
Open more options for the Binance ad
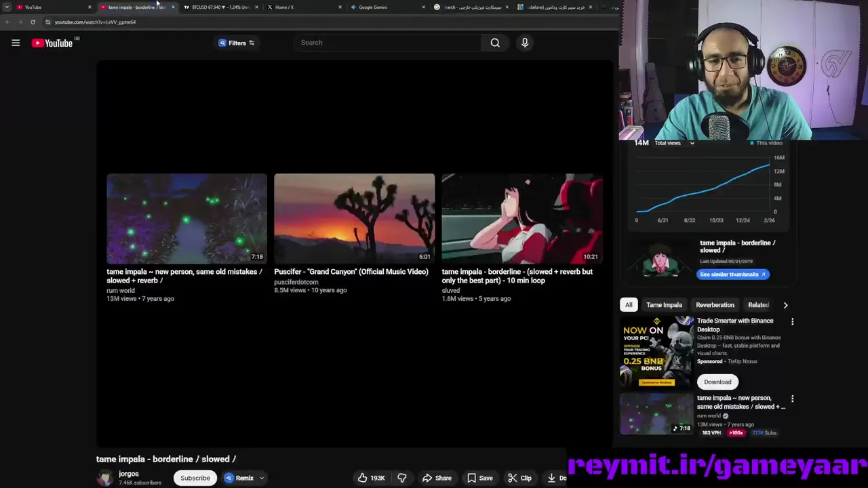(x=792, y=321)
